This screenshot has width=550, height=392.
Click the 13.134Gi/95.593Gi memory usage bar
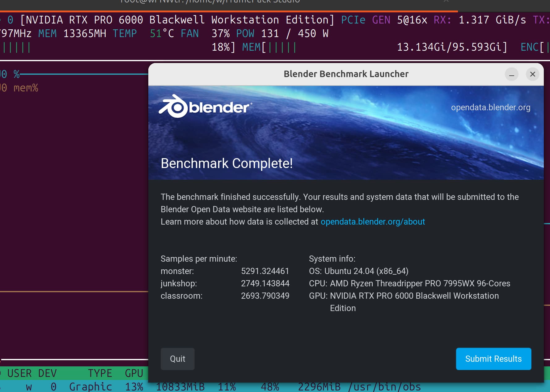pos(375,47)
